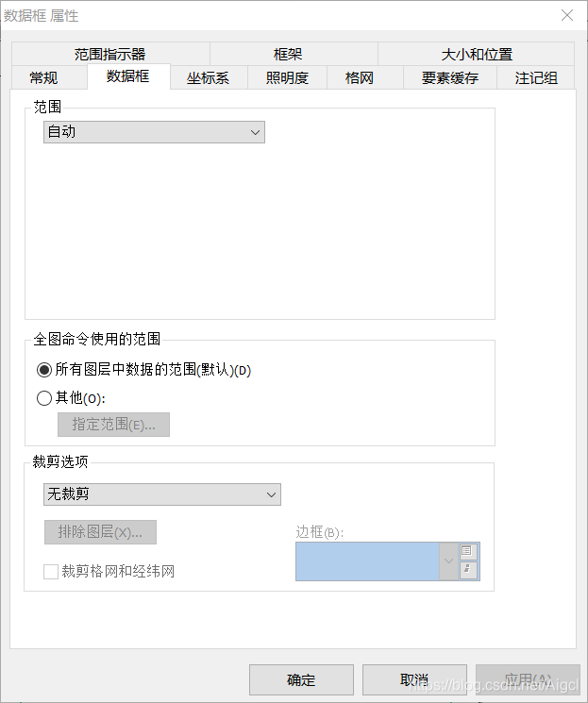
Task: Open the 坐标系 tab
Action: pos(209,78)
